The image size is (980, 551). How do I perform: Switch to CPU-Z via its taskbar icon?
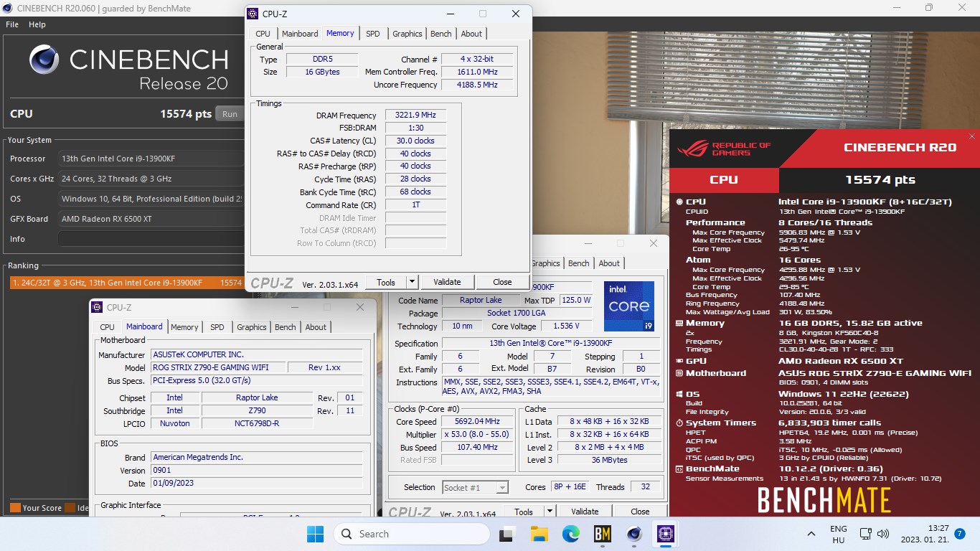[x=665, y=534]
